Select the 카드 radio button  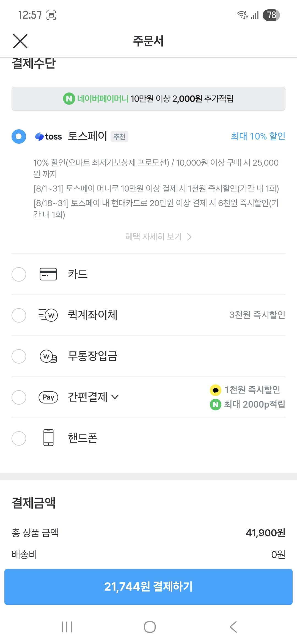pyautogui.click(x=19, y=274)
